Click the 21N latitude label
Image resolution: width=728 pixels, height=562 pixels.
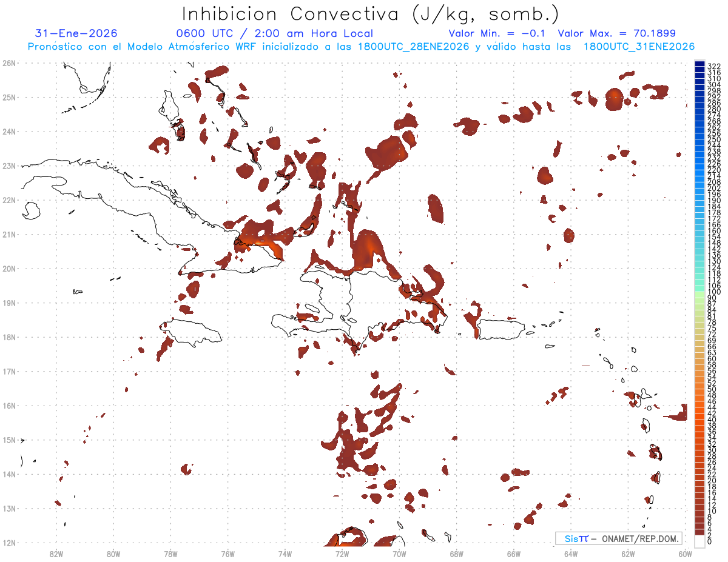pyautogui.click(x=9, y=234)
